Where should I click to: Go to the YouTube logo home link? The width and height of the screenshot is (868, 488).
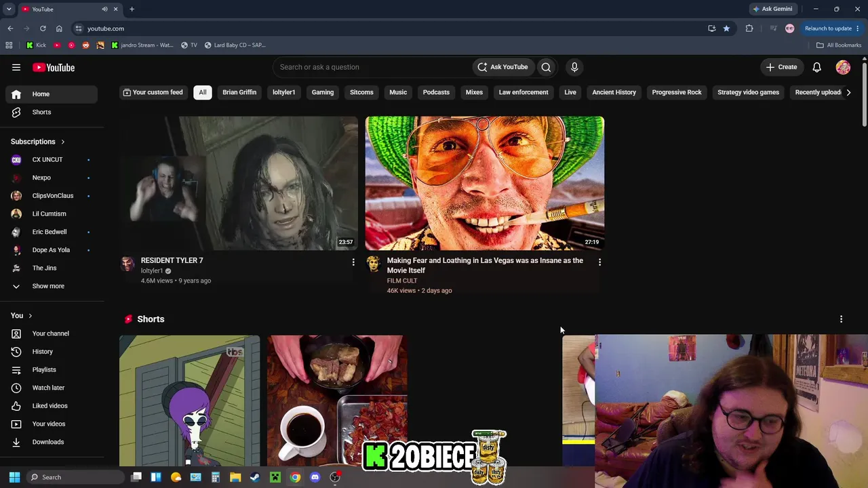click(54, 67)
